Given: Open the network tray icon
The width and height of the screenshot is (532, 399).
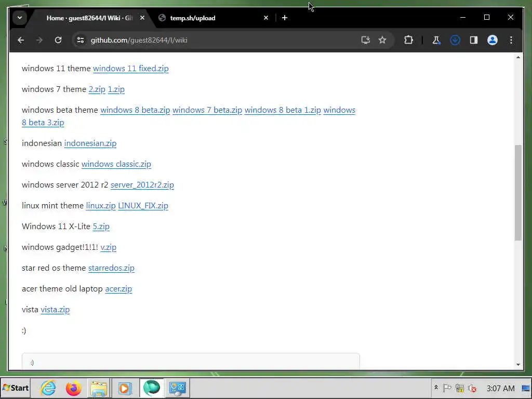Looking at the screenshot, I should click(x=460, y=388).
